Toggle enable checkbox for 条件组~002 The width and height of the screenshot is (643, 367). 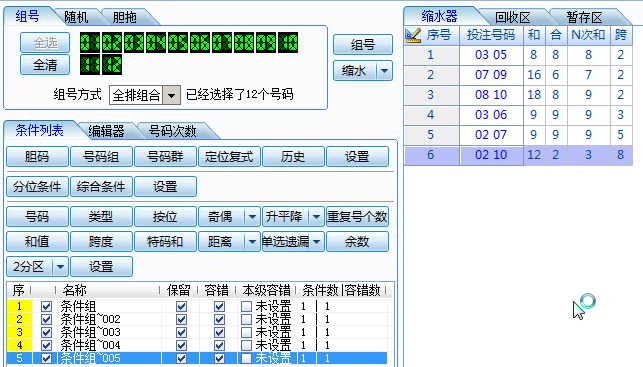(46, 319)
